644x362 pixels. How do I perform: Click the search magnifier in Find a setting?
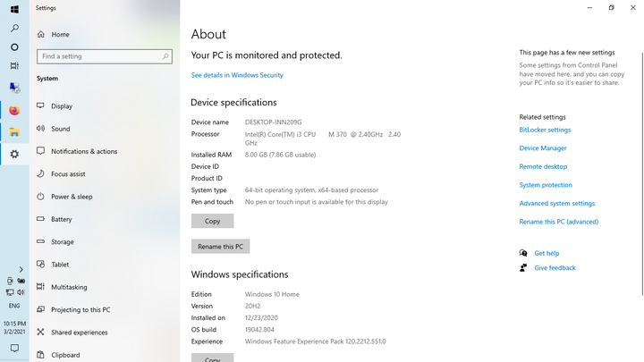coord(165,56)
